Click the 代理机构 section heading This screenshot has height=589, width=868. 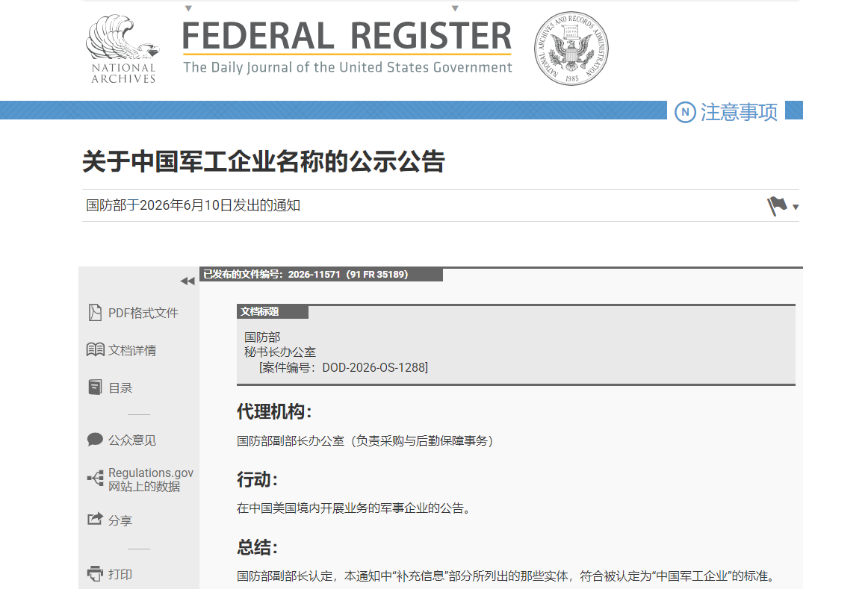[275, 411]
